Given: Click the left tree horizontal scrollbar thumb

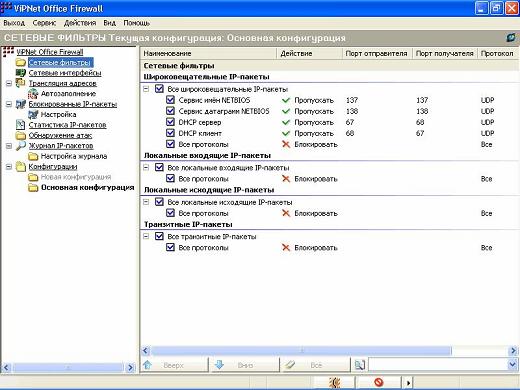Looking at the screenshot, I should (68, 368).
